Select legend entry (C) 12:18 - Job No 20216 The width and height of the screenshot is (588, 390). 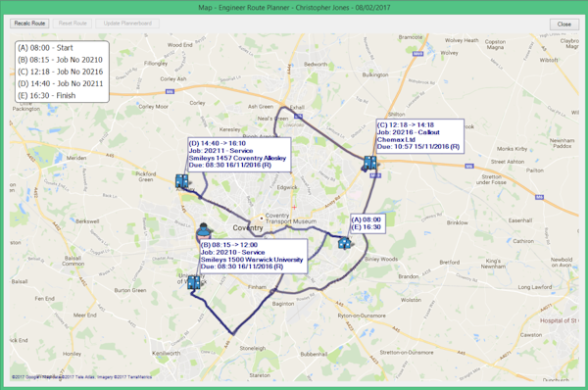(x=61, y=72)
